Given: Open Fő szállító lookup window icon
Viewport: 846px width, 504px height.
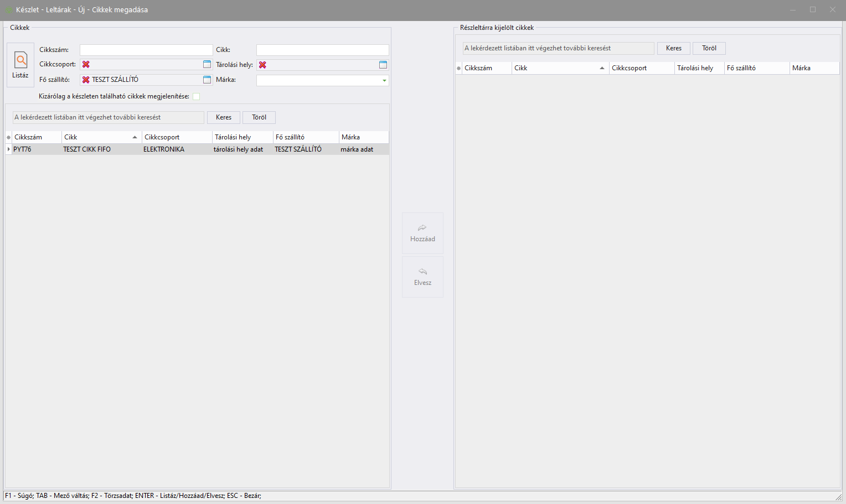Looking at the screenshot, I should (x=207, y=80).
